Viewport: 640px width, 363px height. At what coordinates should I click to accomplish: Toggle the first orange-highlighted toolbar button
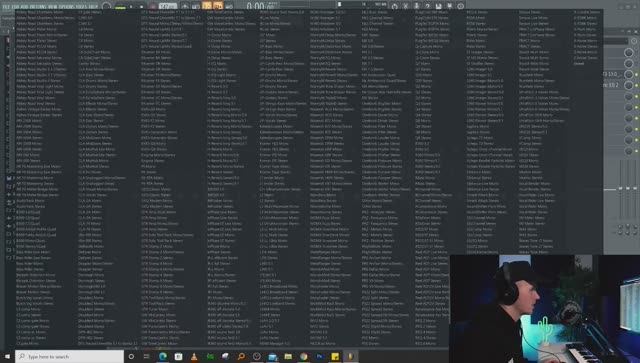pos(207,6)
